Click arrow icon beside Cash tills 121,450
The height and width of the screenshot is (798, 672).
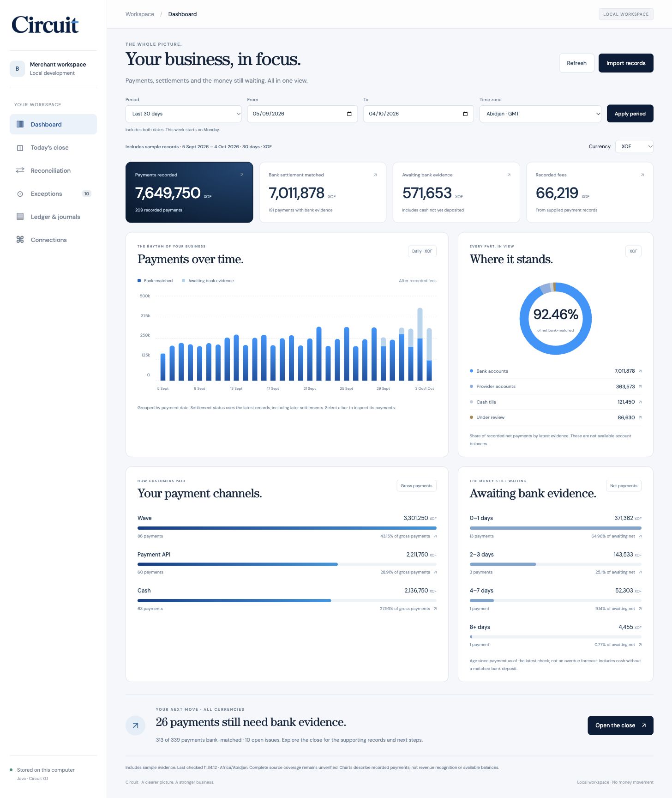tap(640, 402)
